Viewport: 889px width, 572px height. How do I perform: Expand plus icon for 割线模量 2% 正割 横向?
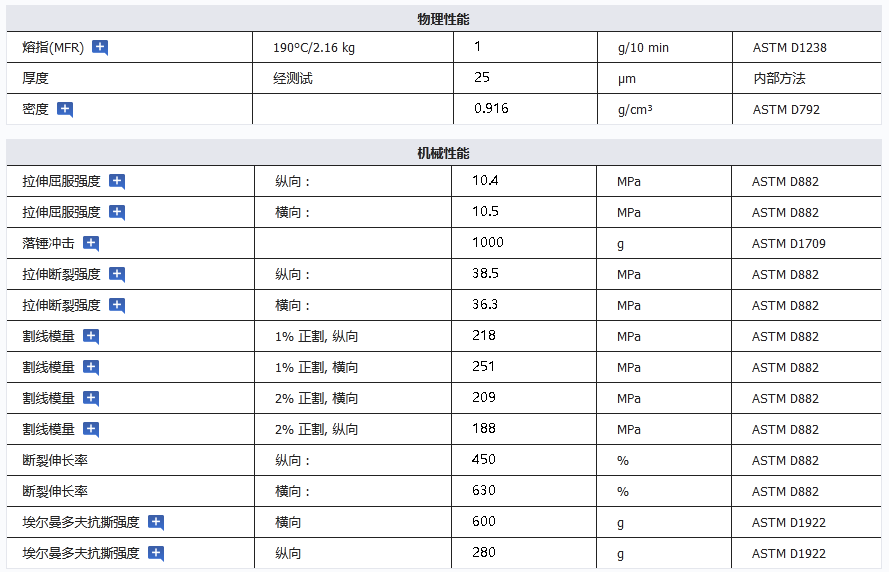[91, 398]
